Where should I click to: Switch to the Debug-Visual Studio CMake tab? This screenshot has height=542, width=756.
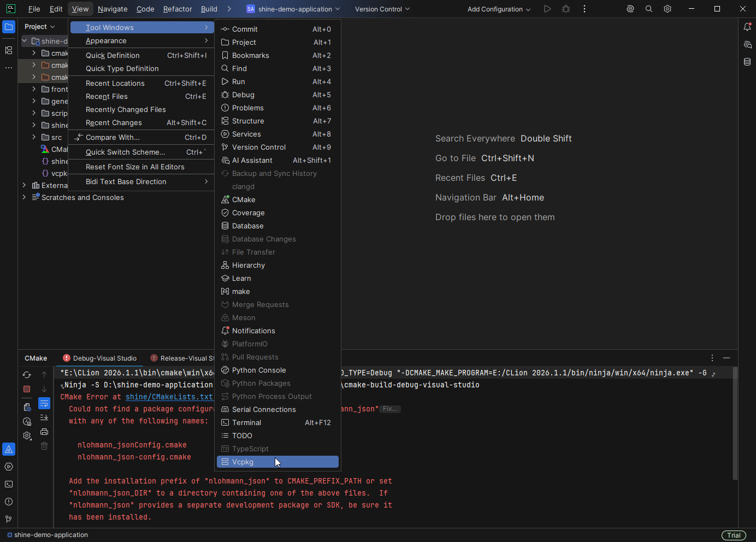[100, 358]
